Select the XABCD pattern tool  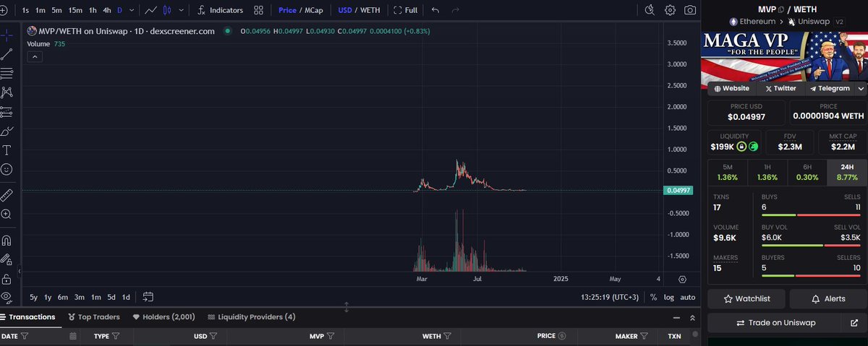[7, 92]
